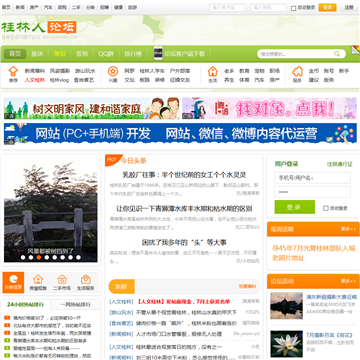This screenshot has height=360, width=360.
Task: Select the third orange carousel dot
Action: pos(39,257)
